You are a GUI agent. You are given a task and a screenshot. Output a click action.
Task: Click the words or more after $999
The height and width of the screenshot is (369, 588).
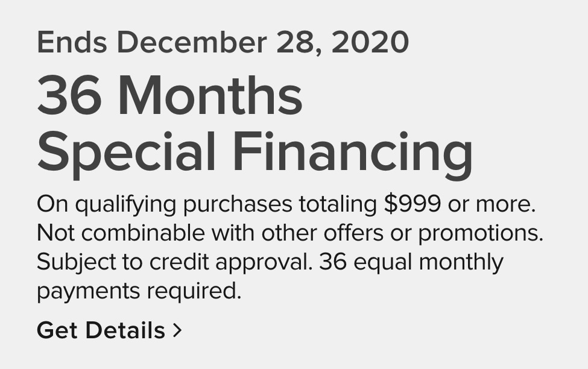click(491, 204)
